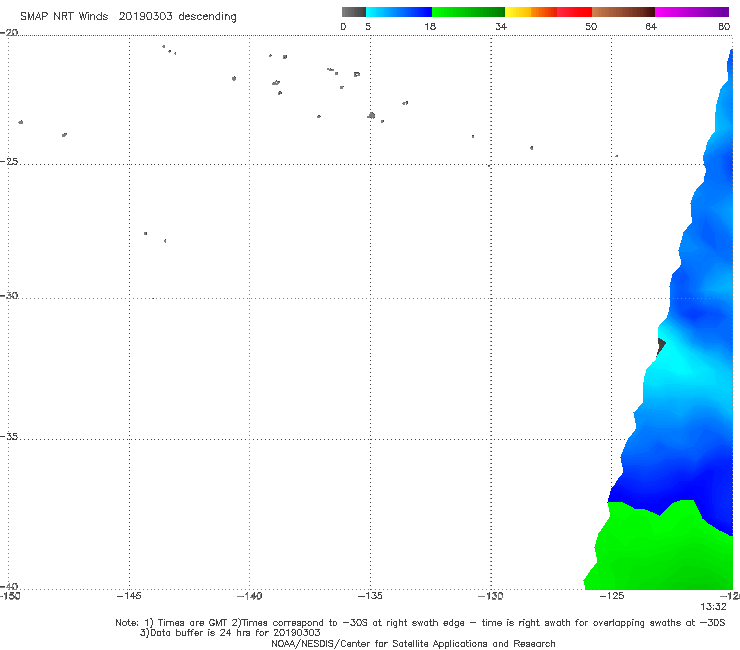This screenshot has height=650, width=740.
Task: Click the 'SMAP NRT Winds 20190303 descending' title
Action: [128, 17]
